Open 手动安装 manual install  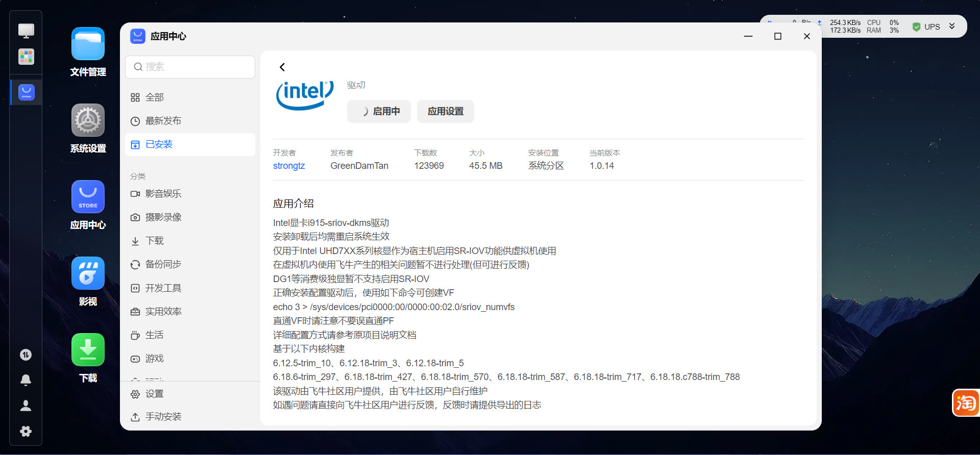[x=190, y=417]
